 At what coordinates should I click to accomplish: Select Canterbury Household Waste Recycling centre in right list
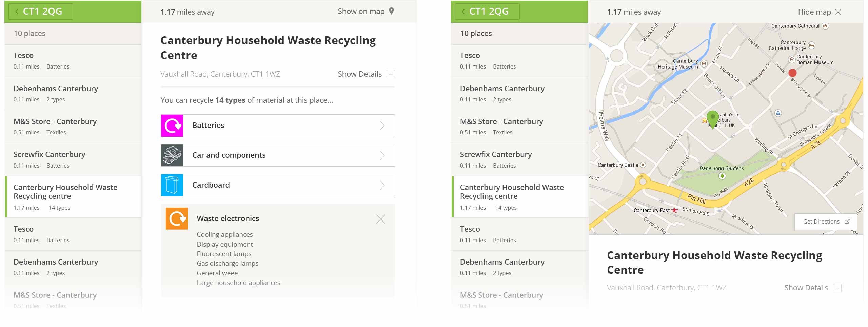519,196
